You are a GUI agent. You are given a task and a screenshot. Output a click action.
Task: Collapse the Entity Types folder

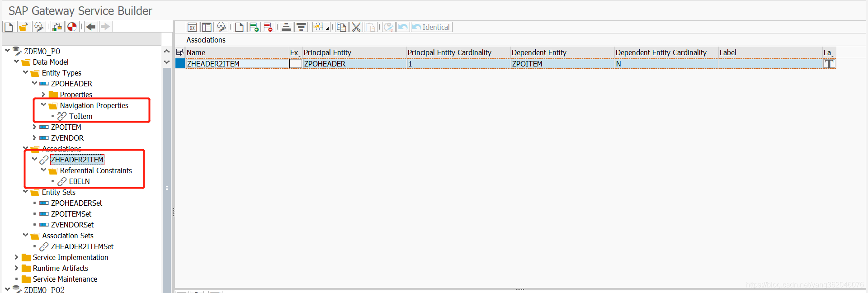pos(26,72)
